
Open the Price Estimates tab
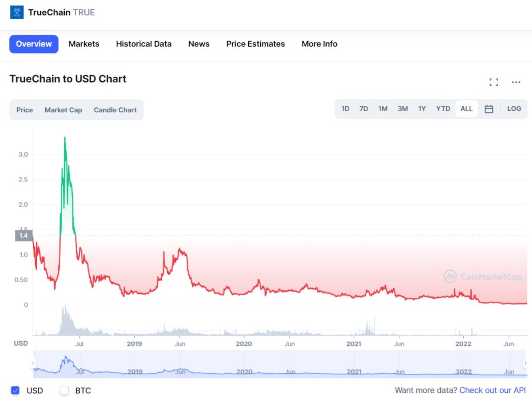pos(255,44)
